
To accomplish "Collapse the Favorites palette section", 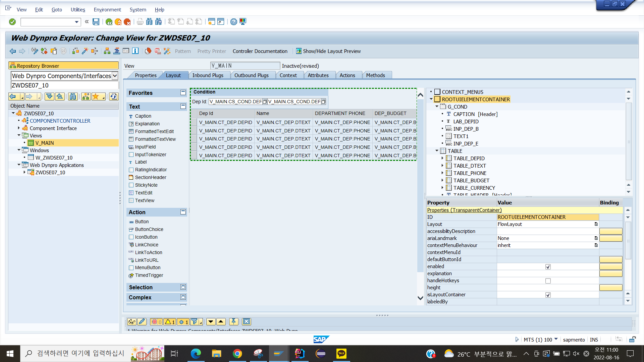I will tap(183, 93).
